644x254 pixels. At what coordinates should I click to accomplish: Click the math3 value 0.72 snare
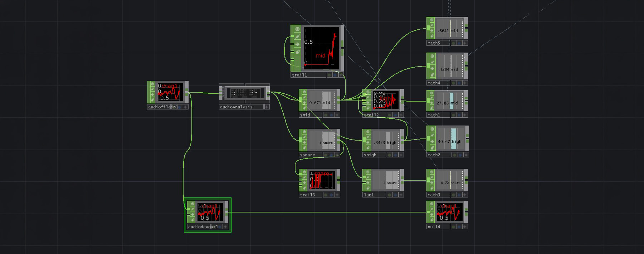451,183
